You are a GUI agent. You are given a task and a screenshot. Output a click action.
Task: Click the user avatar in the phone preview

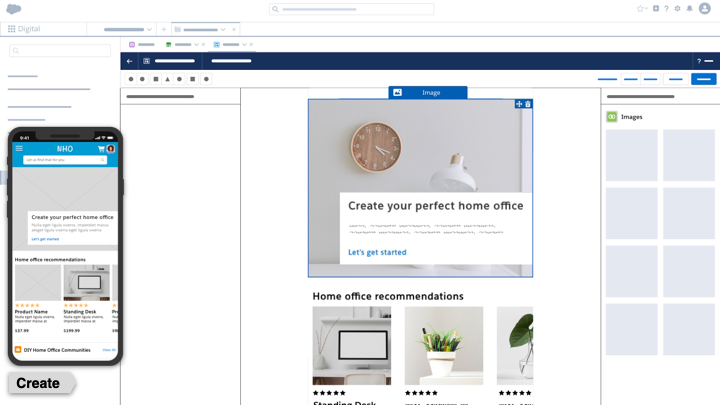tap(111, 149)
